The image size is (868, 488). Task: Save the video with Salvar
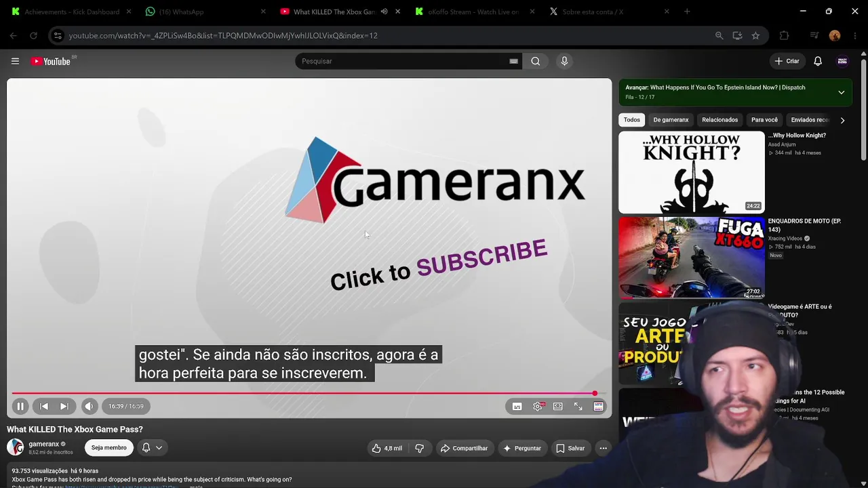click(570, 448)
